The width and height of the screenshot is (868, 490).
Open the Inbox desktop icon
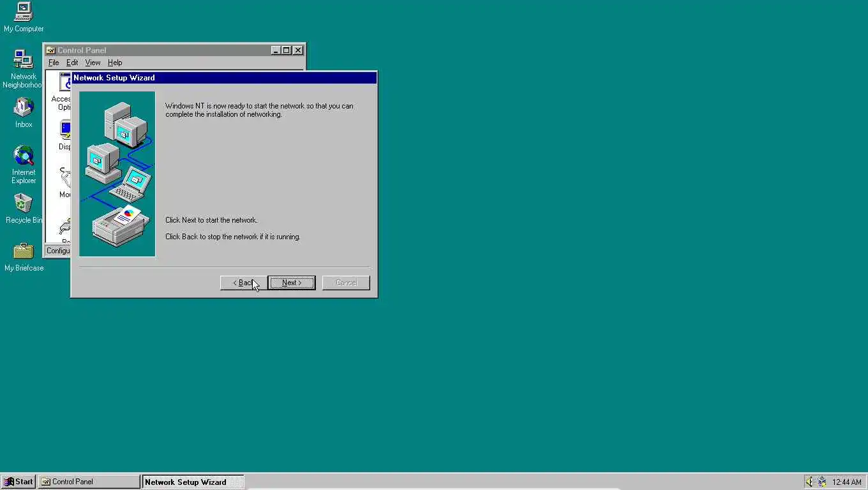click(x=24, y=113)
